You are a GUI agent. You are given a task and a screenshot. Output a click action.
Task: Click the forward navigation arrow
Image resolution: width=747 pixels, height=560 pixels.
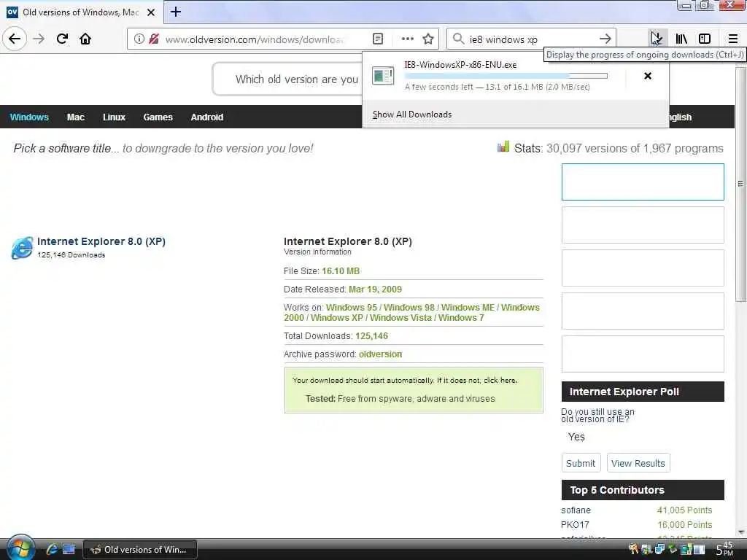tap(39, 39)
